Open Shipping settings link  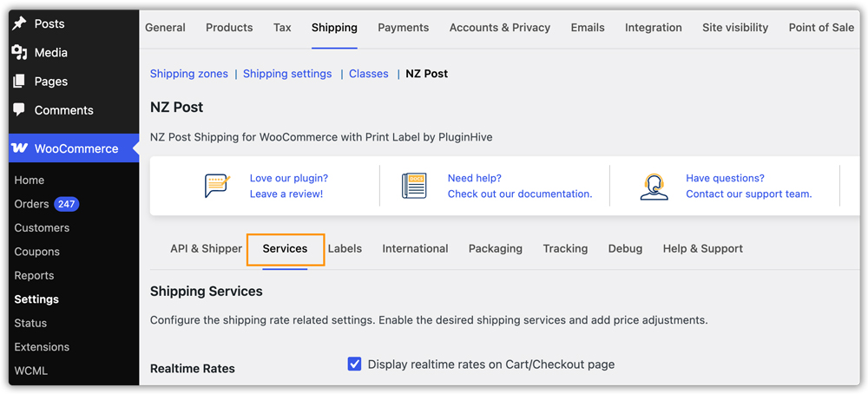pyautogui.click(x=287, y=74)
